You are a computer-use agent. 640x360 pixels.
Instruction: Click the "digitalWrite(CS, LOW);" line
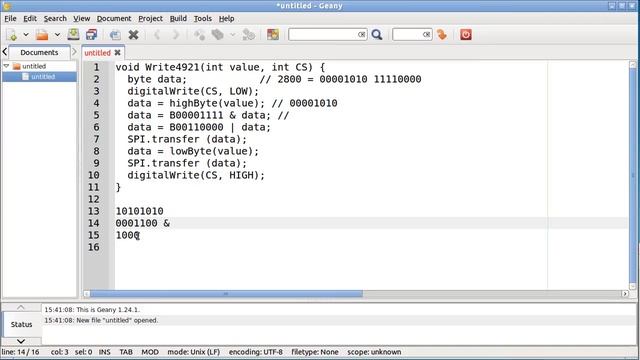(193, 91)
